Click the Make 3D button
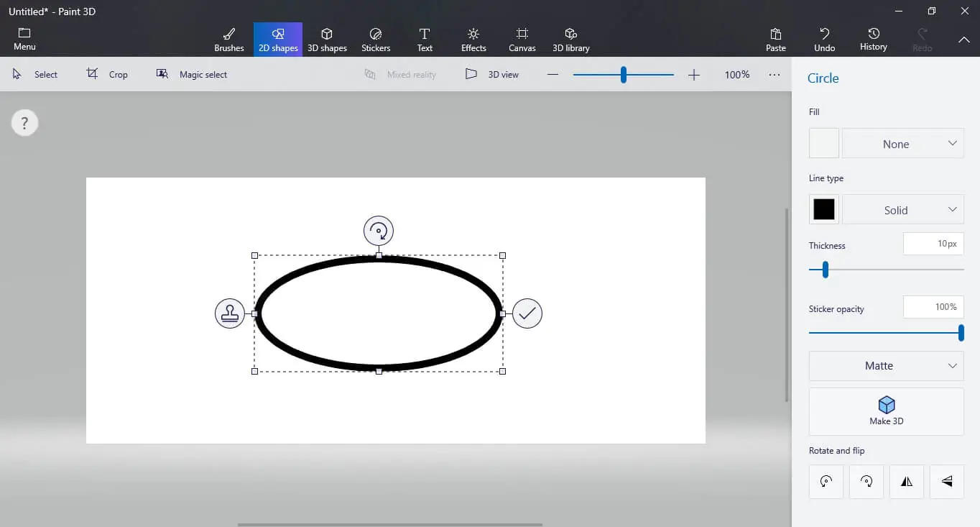Viewport: 980px width, 527px height. point(887,411)
